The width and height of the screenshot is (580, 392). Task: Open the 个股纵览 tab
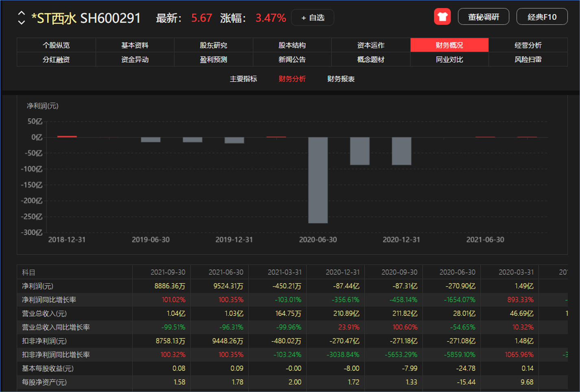click(56, 45)
